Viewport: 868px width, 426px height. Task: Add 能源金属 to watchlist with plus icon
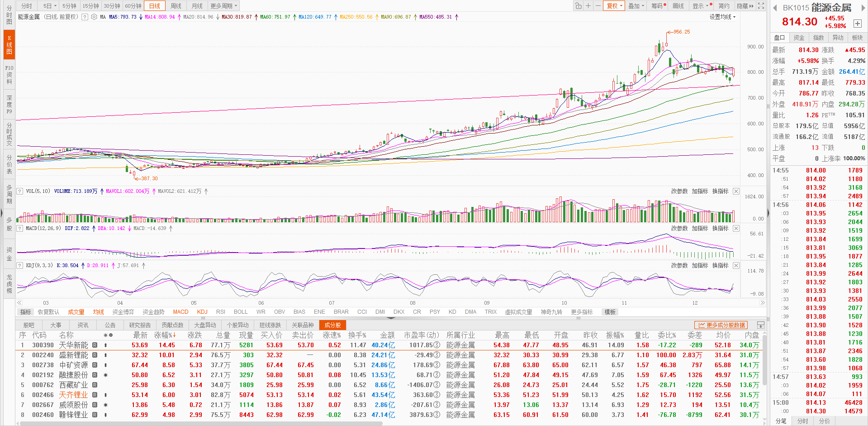pyautogui.click(x=857, y=24)
